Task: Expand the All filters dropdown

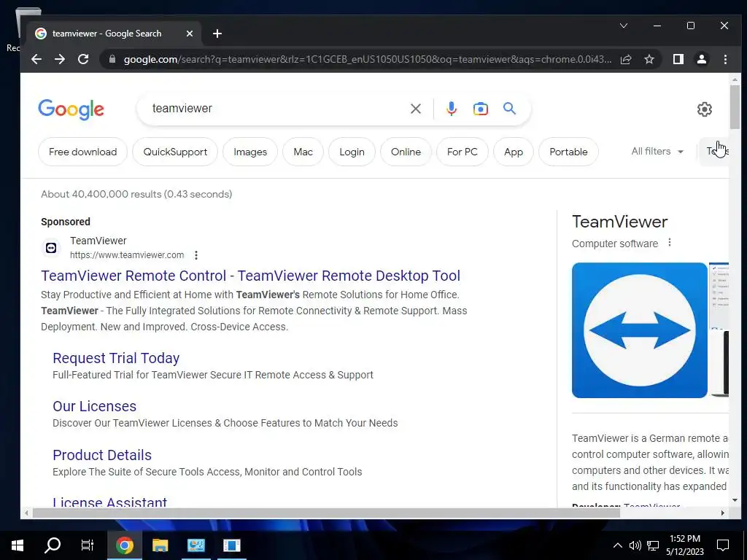Action: click(x=657, y=152)
